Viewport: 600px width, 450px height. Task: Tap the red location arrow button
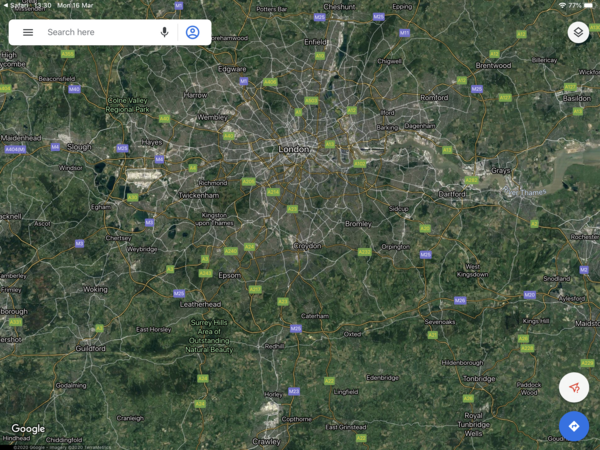[574, 387]
